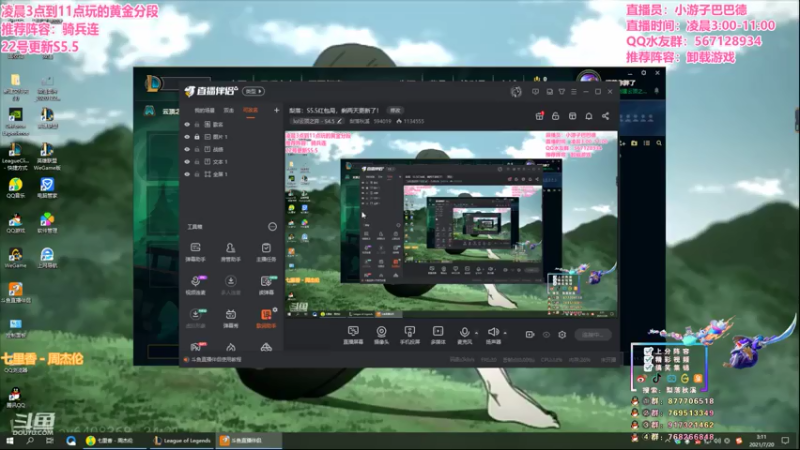Edit the lol云顶之弈 category field
The image size is (800, 450).
click(317, 121)
